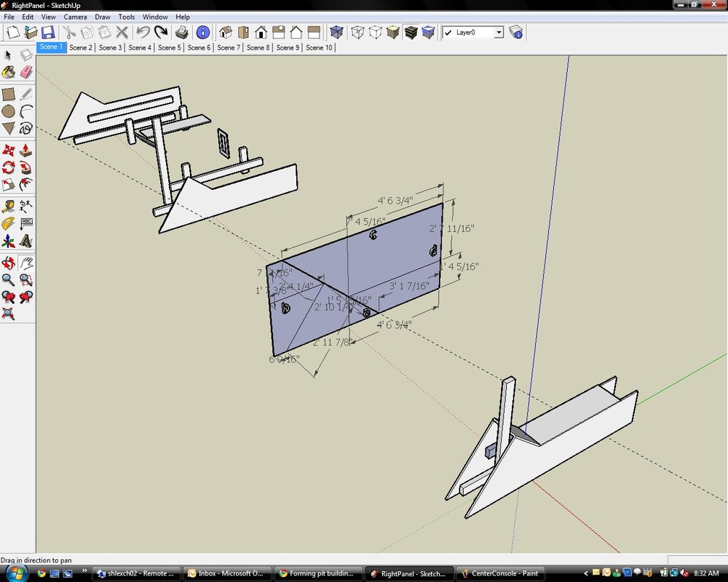Screen dimensions: 728x582
Task: Open the Layer0 dropdown list
Action: pos(499,33)
